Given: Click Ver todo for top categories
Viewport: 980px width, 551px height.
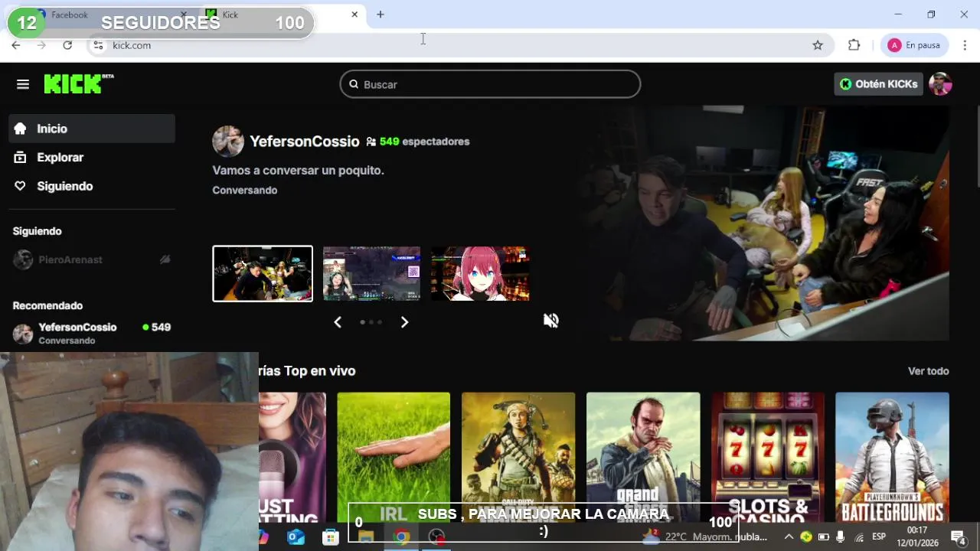Looking at the screenshot, I should tap(928, 371).
